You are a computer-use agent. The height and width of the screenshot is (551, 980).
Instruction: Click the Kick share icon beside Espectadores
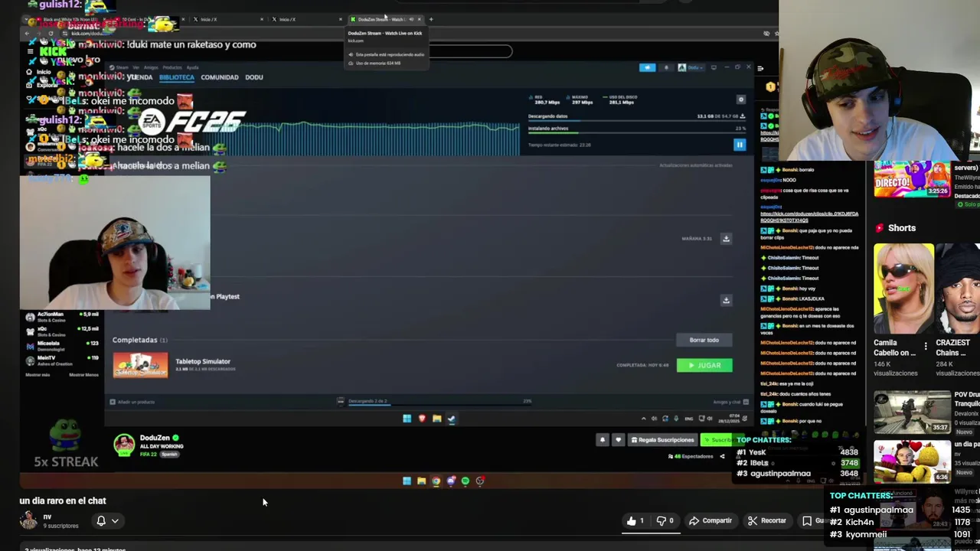722,456
